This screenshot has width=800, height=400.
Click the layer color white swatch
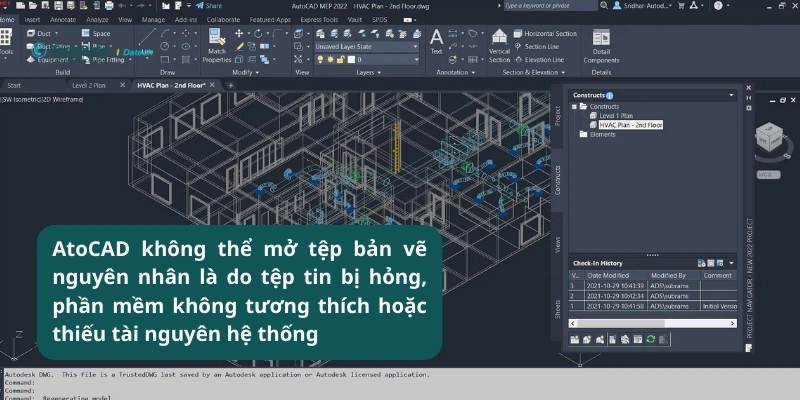point(351,60)
